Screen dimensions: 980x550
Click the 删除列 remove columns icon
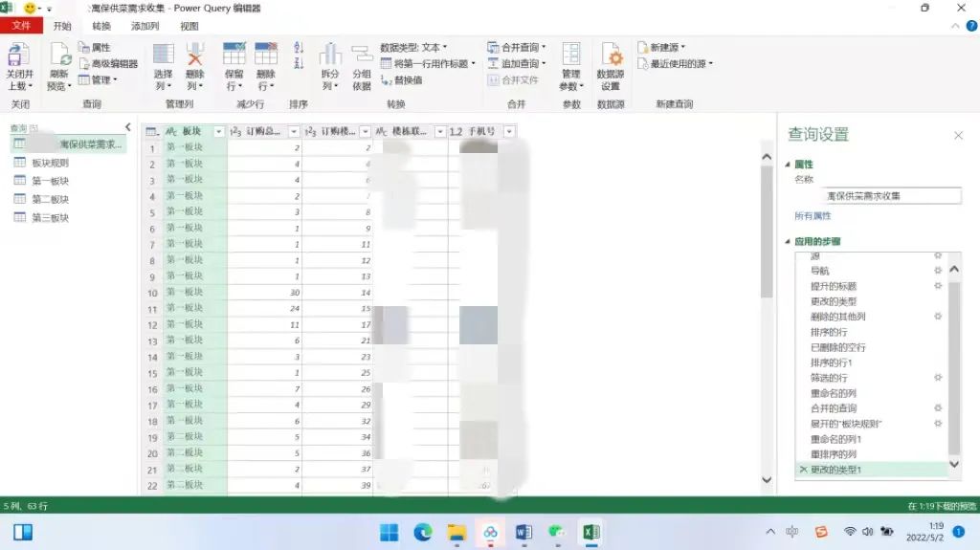click(195, 55)
